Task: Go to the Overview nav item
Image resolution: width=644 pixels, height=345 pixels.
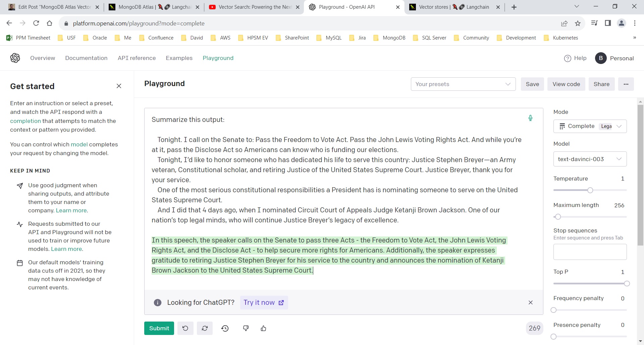Action: [x=43, y=58]
